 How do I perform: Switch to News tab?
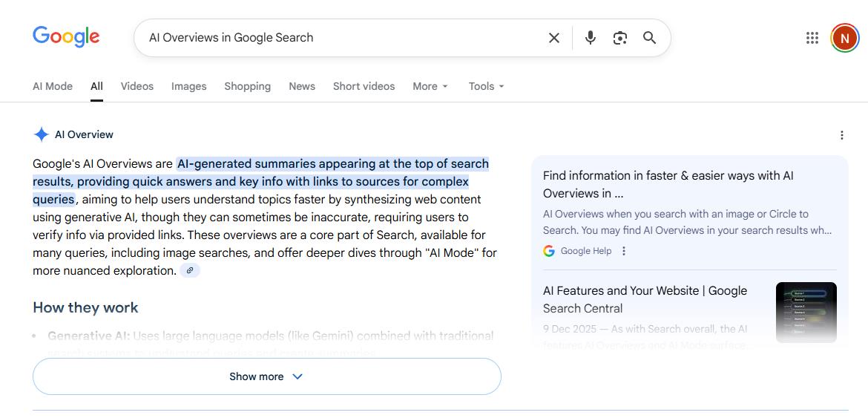coord(302,86)
